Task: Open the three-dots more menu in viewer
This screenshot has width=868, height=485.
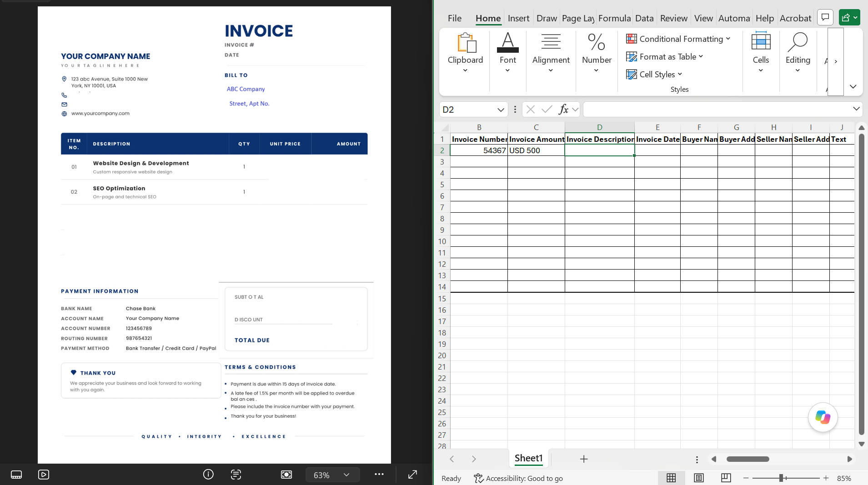Action: click(379, 474)
